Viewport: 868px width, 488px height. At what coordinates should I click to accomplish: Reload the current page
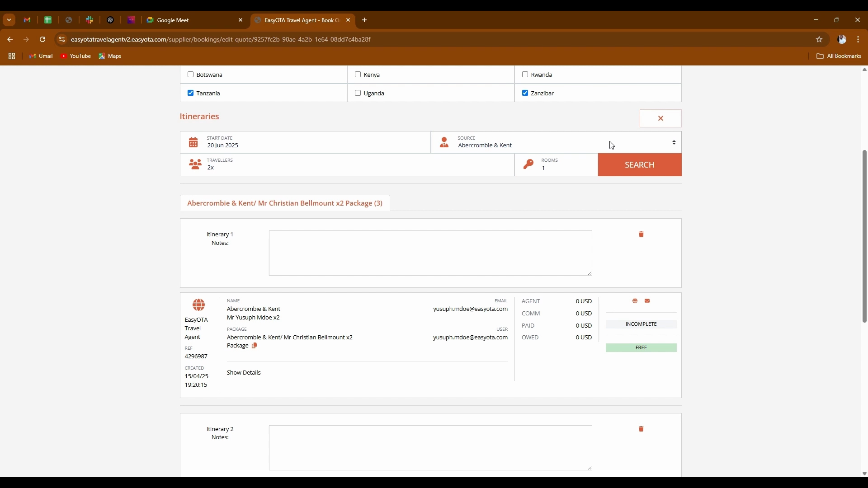coord(42,39)
